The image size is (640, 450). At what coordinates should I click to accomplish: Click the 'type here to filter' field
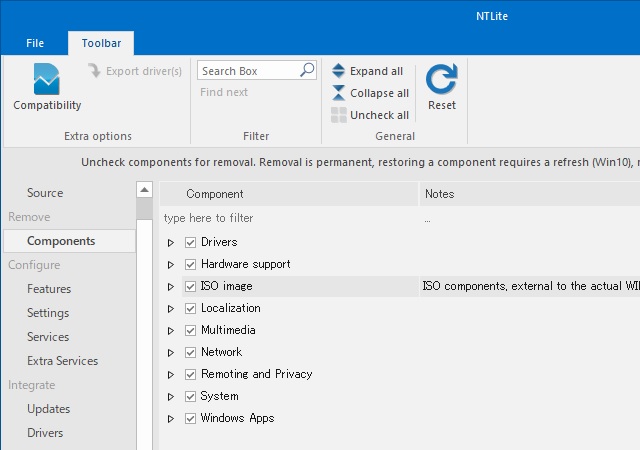289,218
